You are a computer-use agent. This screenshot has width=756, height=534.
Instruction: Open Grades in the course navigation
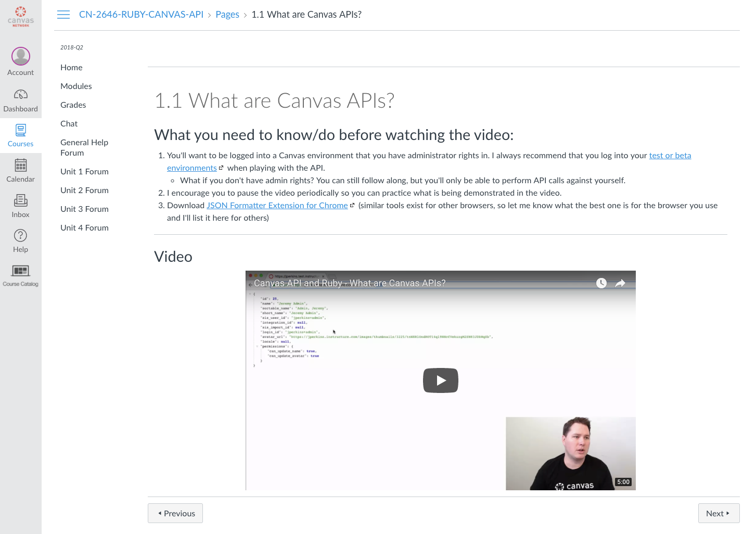click(73, 105)
